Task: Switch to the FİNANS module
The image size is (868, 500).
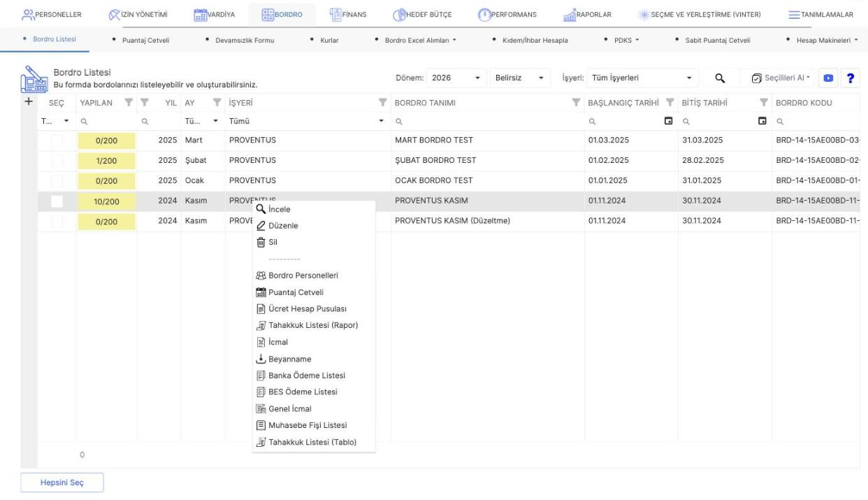Action: point(347,15)
